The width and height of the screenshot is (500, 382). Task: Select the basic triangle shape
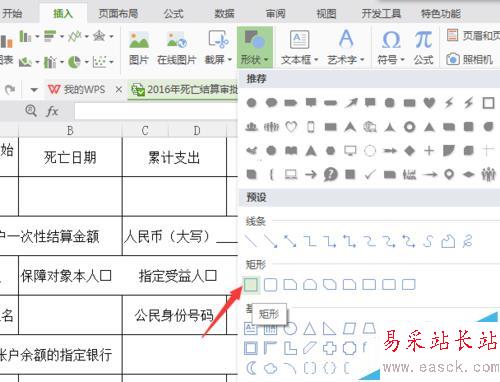[310, 329]
